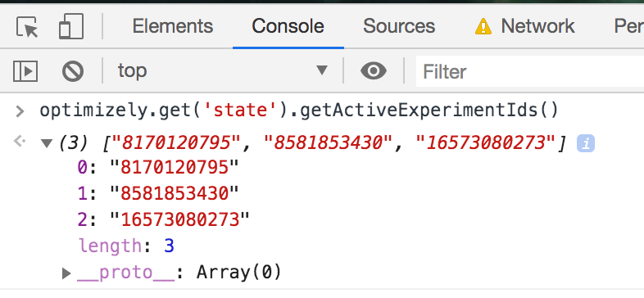The width and height of the screenshot is (644, 298).
Task: Collapse the (3) array result triangle
Action: pos(47,143)
